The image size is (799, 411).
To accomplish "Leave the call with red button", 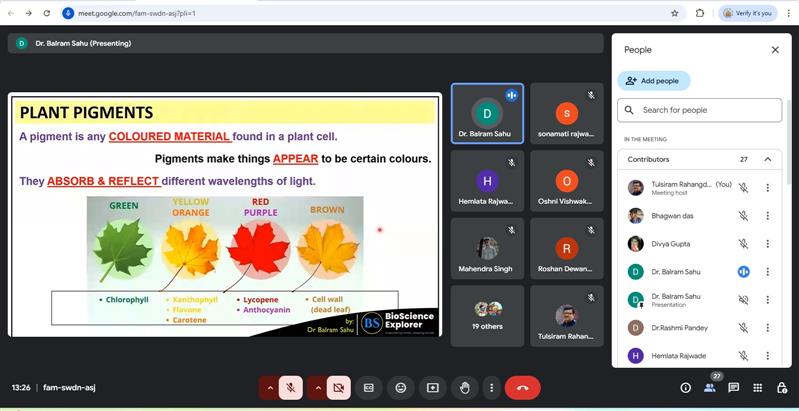I will (523, 388).
